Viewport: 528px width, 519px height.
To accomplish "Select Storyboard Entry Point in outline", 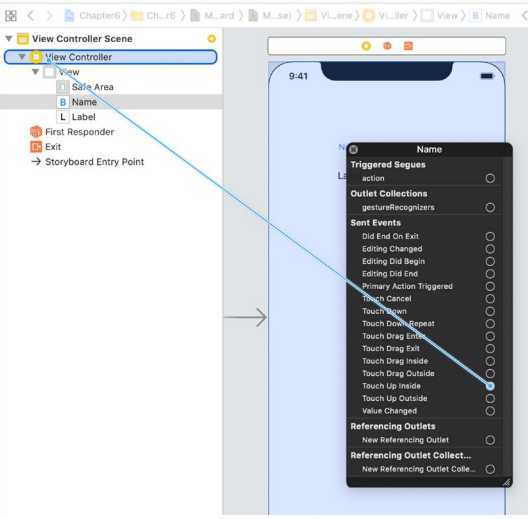I will (88, 162).
